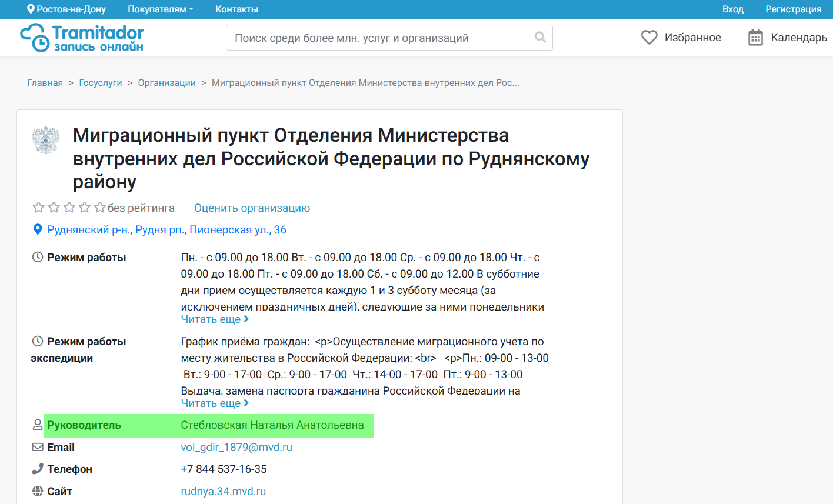Open the Покупателям dropdown menu
The height and width of the screenshot is (504, 833).
point(159,9)
